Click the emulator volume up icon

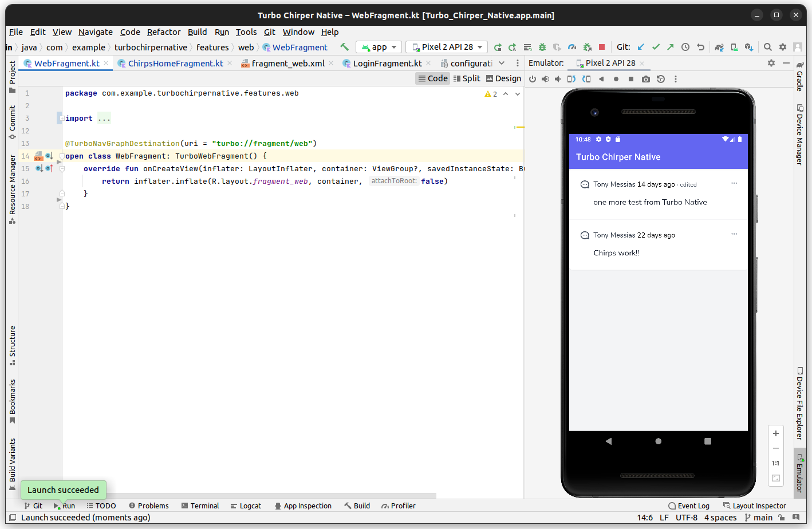pos(545,79)
